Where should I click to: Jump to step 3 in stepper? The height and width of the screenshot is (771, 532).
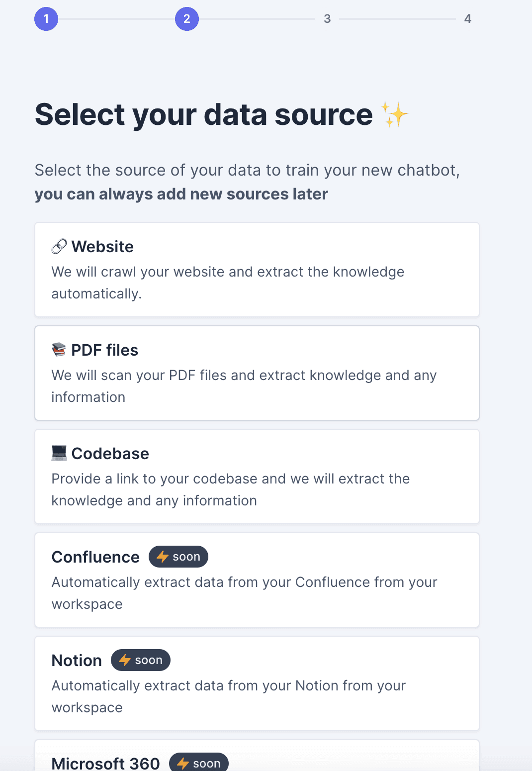click(327, 19)
